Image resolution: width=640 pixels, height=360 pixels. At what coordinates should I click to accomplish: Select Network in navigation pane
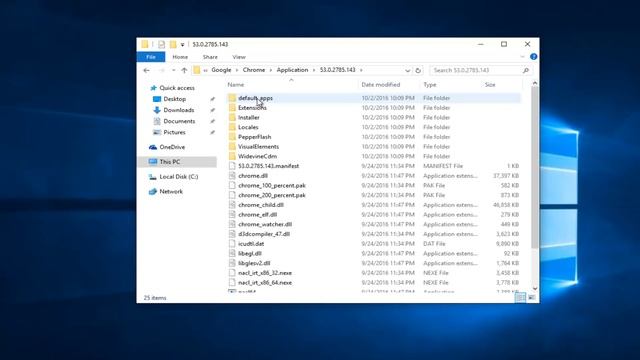click(x=171, y=191)
